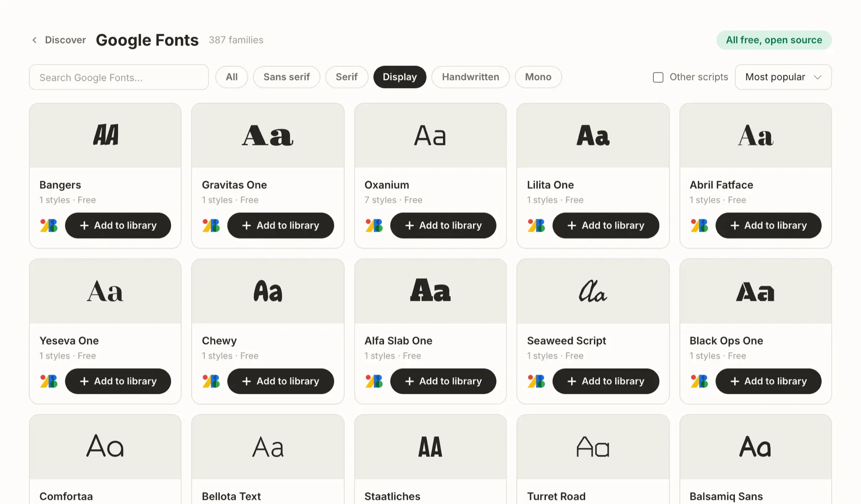Click the Google Fonts logo on Yeseva One card
Image resolution: width=861 pixels, height=504 pixels.
(x=49, y=381)
